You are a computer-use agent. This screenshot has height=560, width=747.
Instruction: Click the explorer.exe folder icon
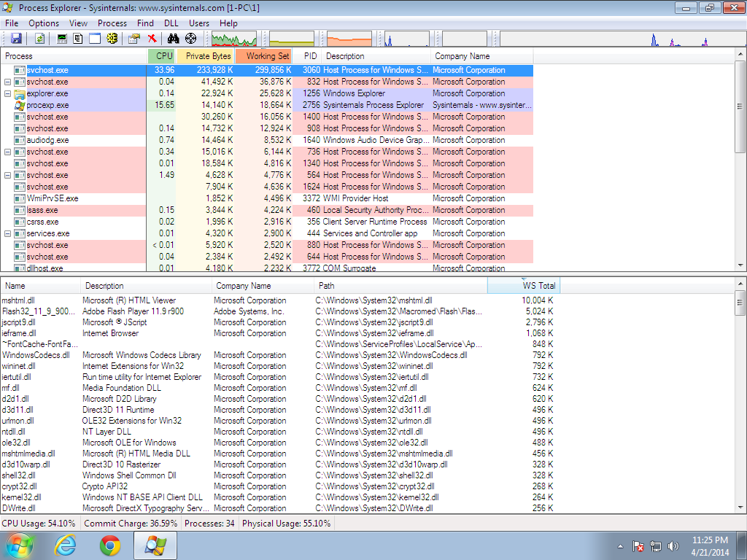[20, 94]
